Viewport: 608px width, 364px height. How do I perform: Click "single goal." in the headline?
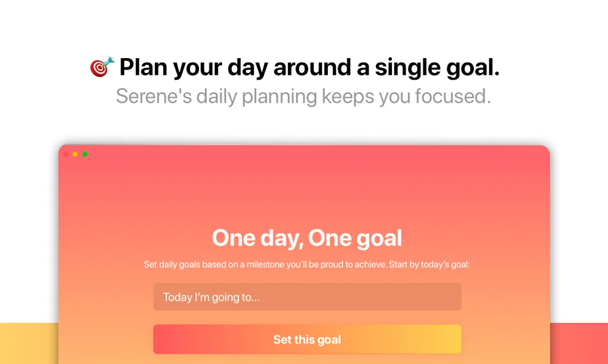pyautogui.click(x=437, y=68)
